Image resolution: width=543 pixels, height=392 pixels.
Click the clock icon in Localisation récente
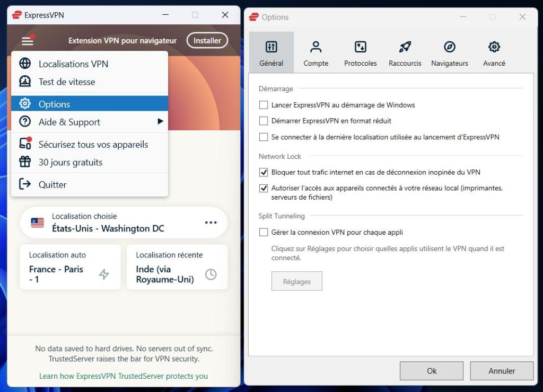(x=211, y=274)
